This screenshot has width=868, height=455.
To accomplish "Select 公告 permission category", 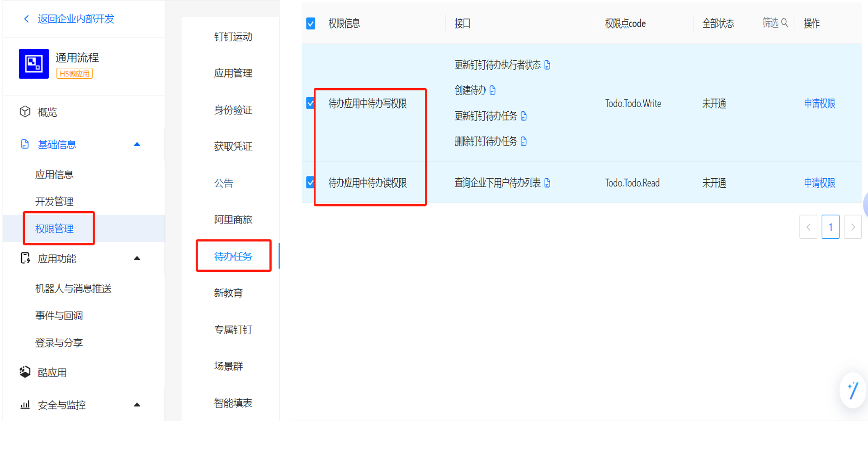I will pos(224,183).
